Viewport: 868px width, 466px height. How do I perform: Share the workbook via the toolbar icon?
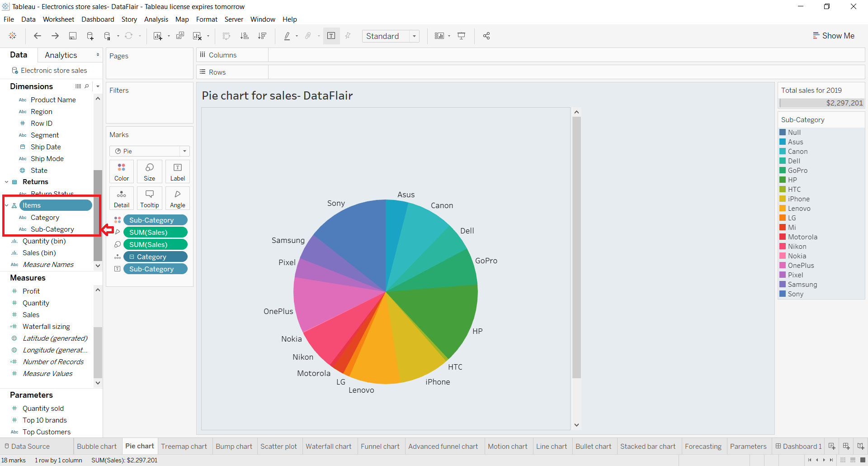pos(486,36)
